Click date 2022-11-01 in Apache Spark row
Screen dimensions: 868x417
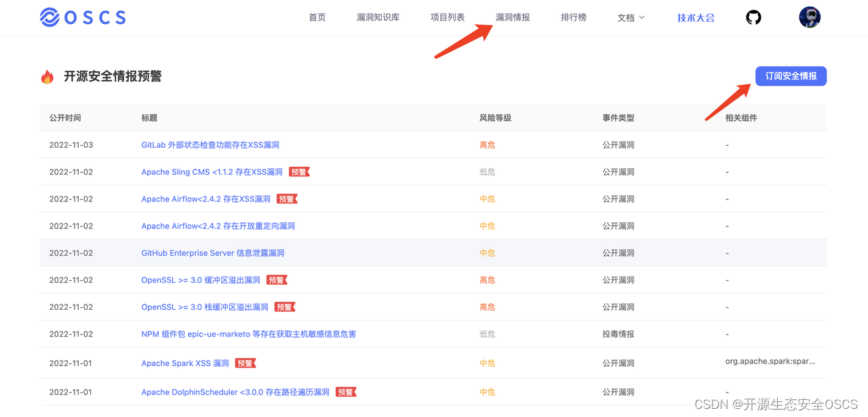coord(71,363)
